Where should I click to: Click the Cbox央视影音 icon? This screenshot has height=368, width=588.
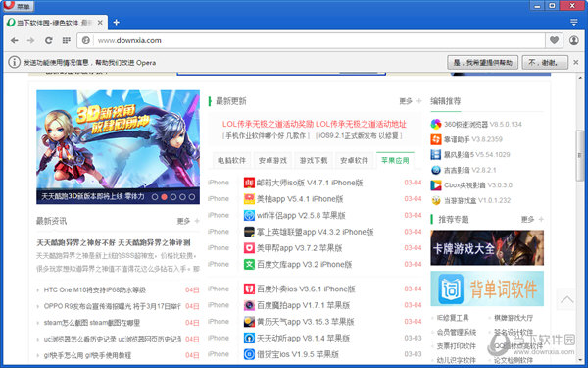point(436,185)
